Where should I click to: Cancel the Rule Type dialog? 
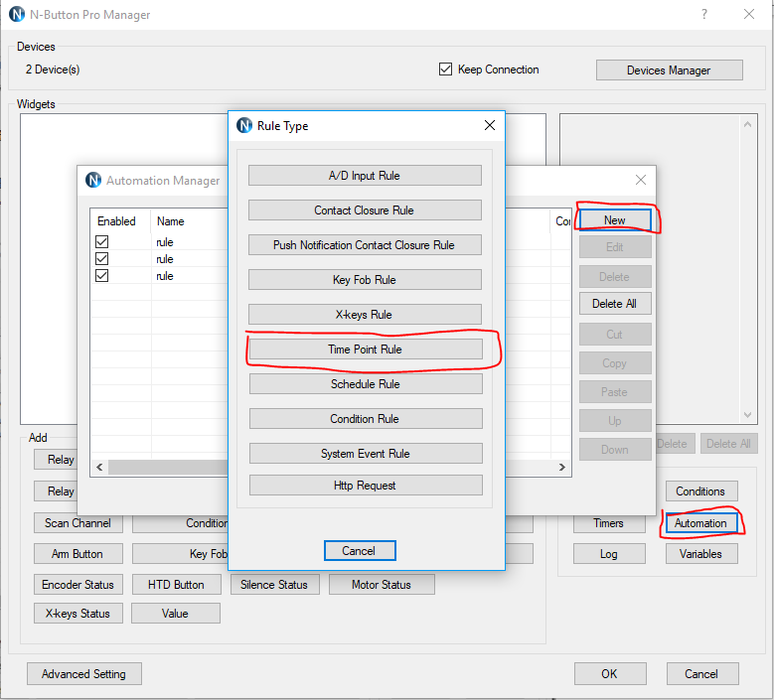click(x=360, y=550)
